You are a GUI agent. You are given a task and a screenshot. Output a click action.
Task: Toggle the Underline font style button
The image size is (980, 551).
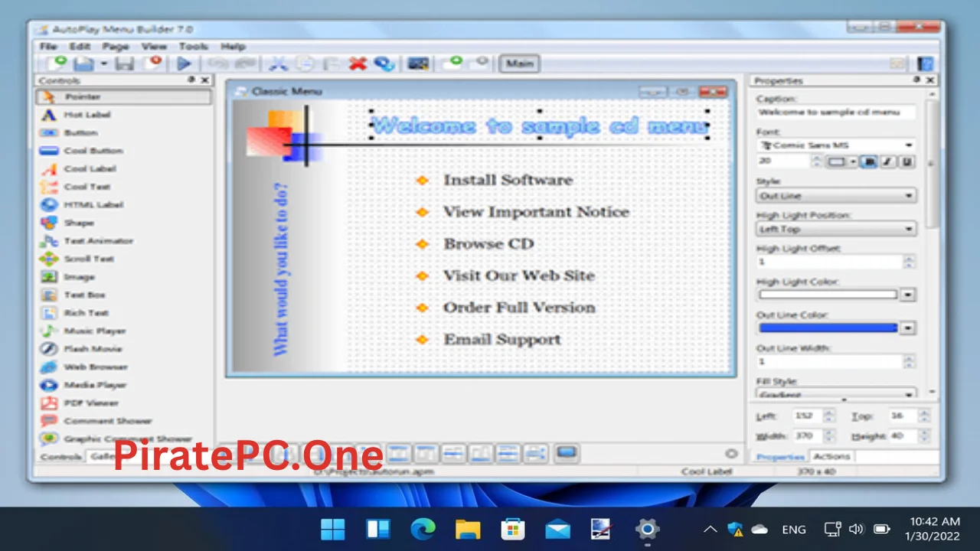coord(907,161)
